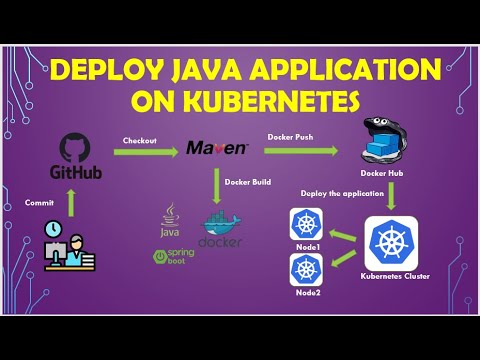Viewport: 480px width, 360px height.
Task: Click the Spring Boot logo
Action: tap(174, 256)
